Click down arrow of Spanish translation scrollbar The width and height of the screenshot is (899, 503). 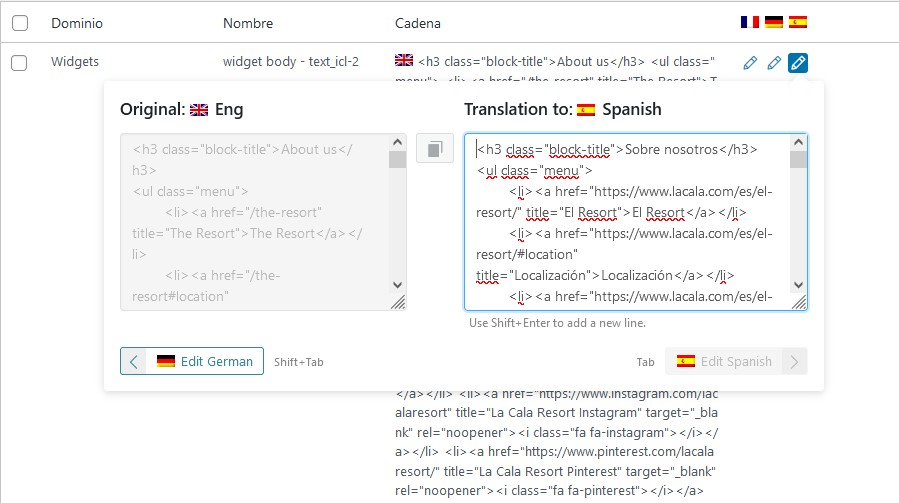798,285
